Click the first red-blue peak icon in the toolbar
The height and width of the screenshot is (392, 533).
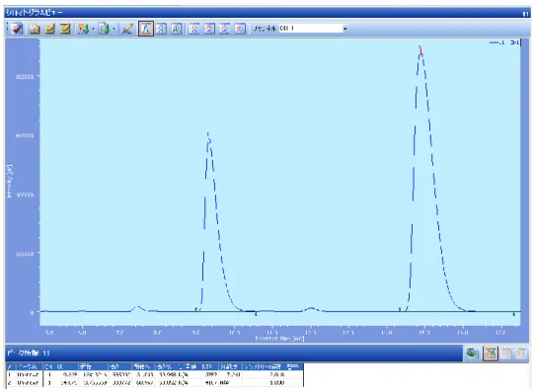194,29
